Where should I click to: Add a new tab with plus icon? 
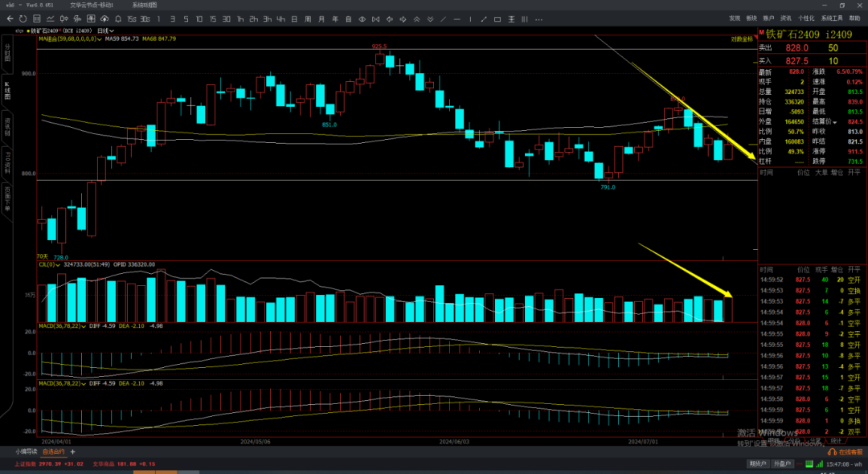[72, 452]
